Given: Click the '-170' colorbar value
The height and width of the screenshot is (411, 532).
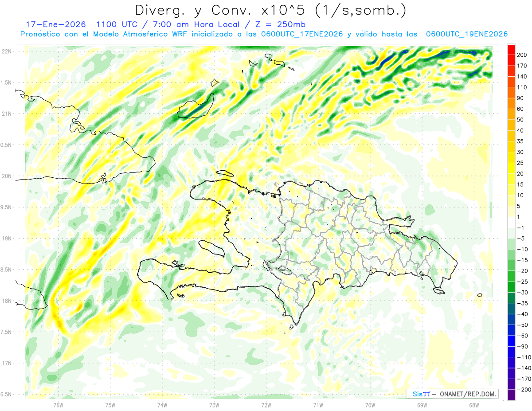Looking at the screenshot, I should pyautogui.click(x=524, y=379).
